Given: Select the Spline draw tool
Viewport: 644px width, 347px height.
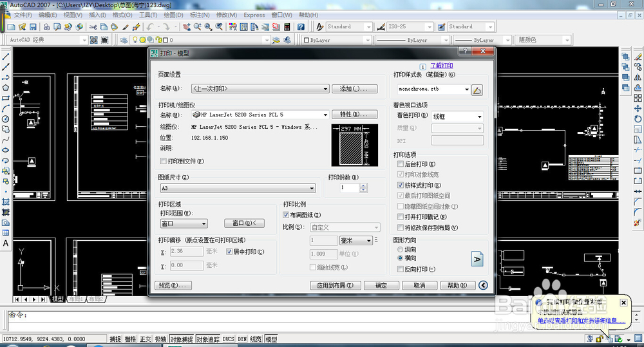Looking at the screenshot, I should click(6, 140).
